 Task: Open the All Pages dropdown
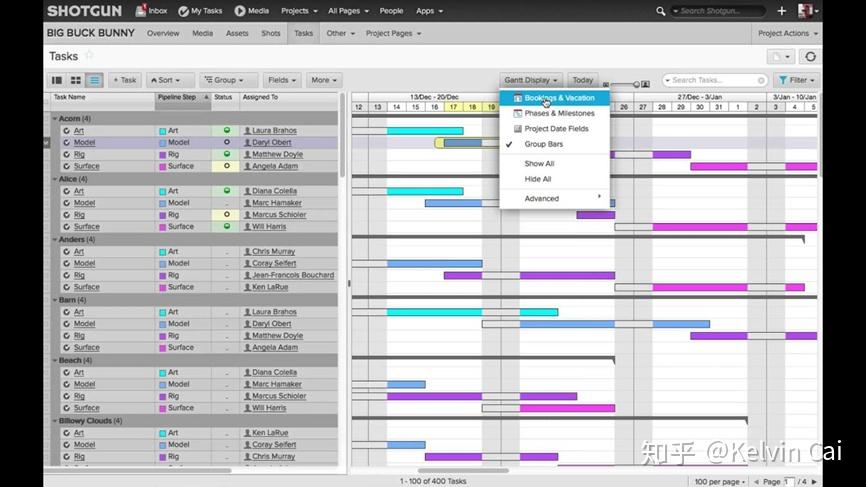point(348,11)
